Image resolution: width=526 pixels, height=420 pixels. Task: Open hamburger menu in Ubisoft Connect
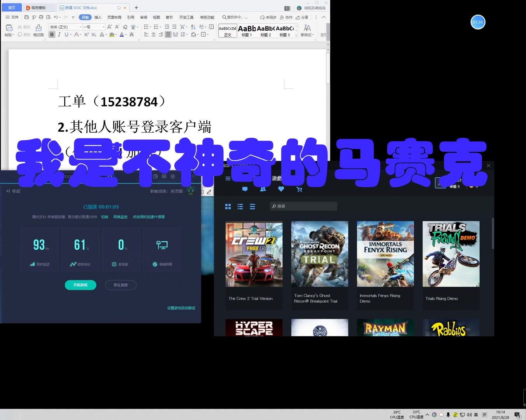(228, 178)
